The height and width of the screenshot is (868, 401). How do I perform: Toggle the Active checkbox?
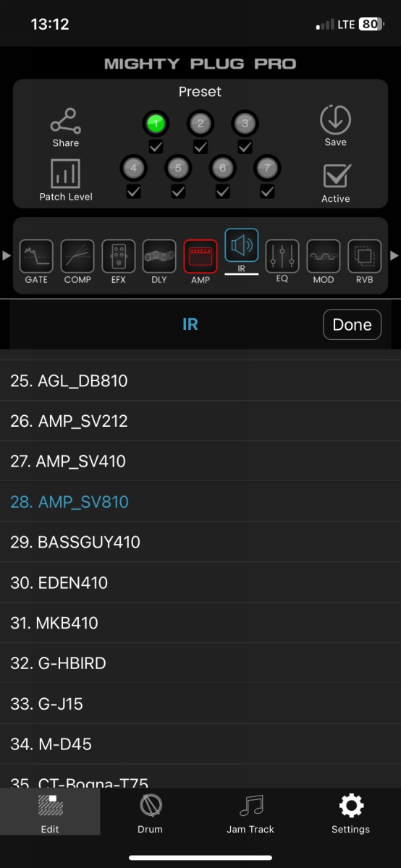click(x=336, y=176)
